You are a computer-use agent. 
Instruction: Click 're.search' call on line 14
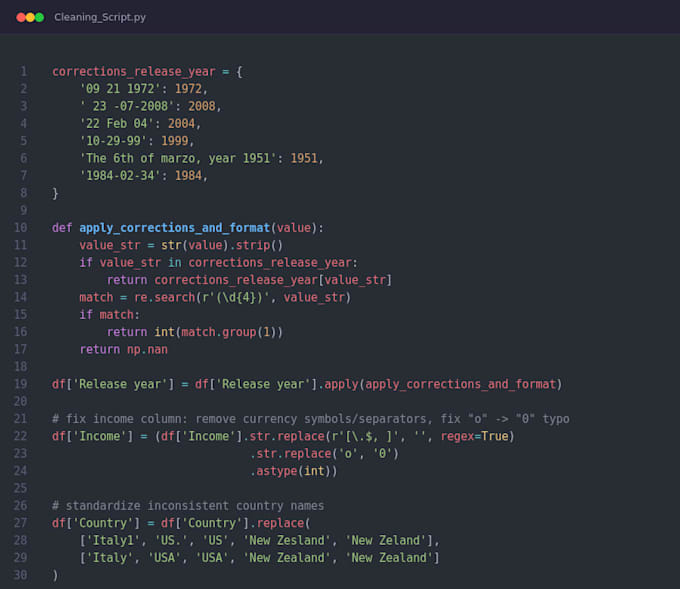coord(164,297)
